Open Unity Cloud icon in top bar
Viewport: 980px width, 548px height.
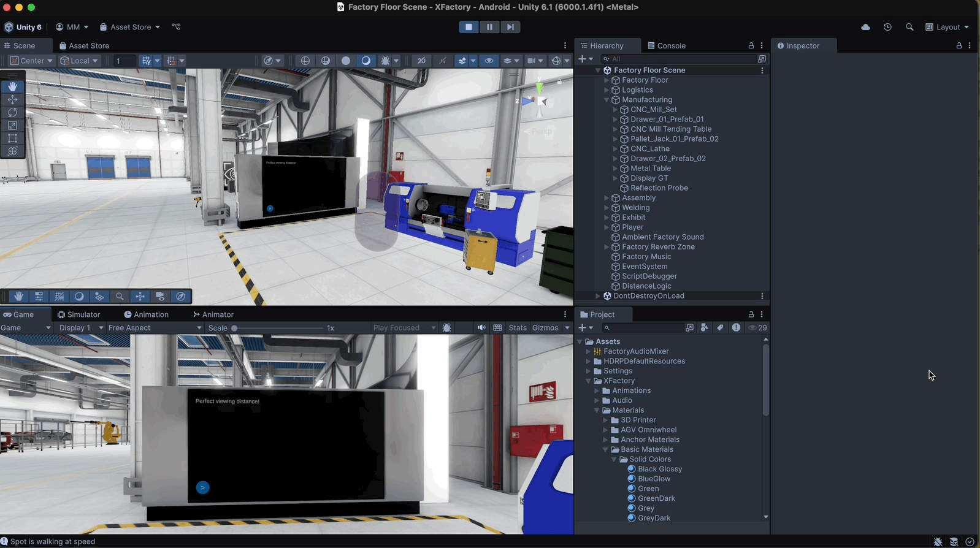[x=865, y=27]
